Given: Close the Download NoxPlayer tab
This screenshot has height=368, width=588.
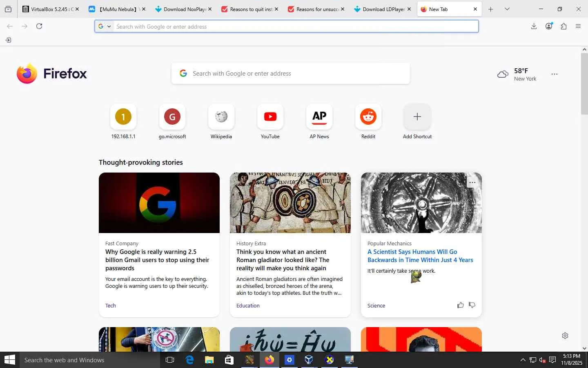Looking at the screenshot, I should [210, 9].
